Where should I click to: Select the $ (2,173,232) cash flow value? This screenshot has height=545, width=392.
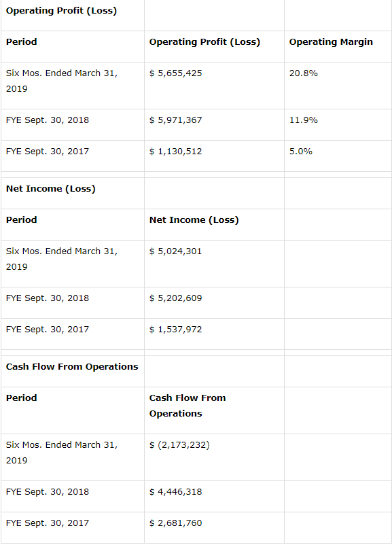tap(179, 445)
